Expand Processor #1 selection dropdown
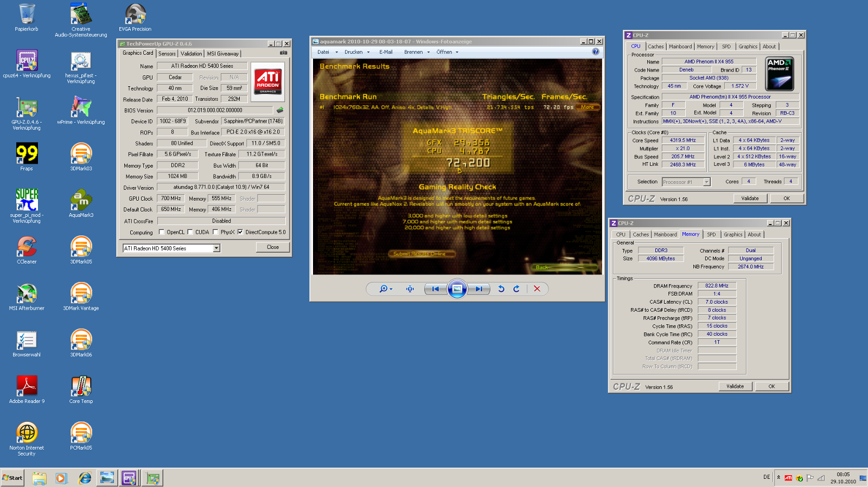The width and height of the screenshot is (868, 487). coord(706,182)
